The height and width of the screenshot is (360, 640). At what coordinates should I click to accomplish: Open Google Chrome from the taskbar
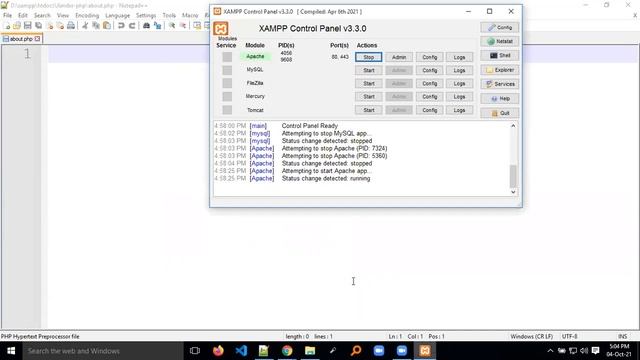[x=287, y=351]
